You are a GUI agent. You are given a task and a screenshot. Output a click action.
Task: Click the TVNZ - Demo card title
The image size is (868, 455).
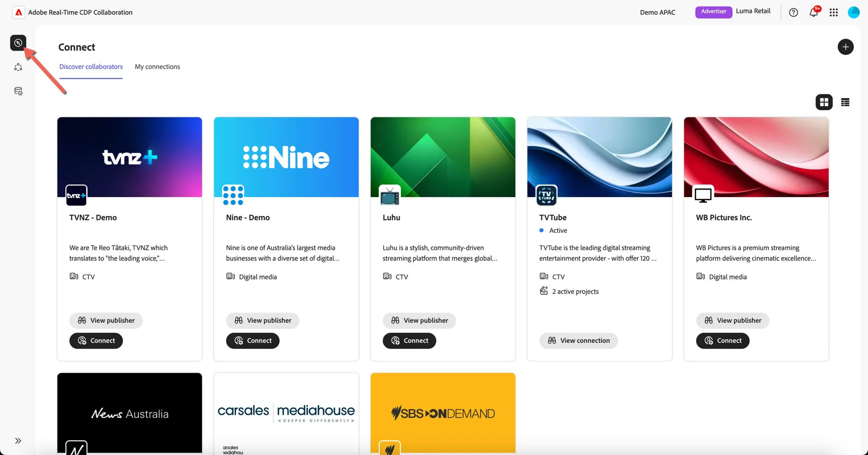(93, 217)
